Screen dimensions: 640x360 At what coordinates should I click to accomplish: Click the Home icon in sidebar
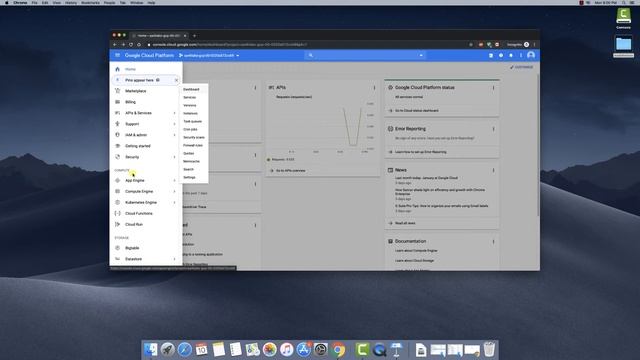click(118, 69)
